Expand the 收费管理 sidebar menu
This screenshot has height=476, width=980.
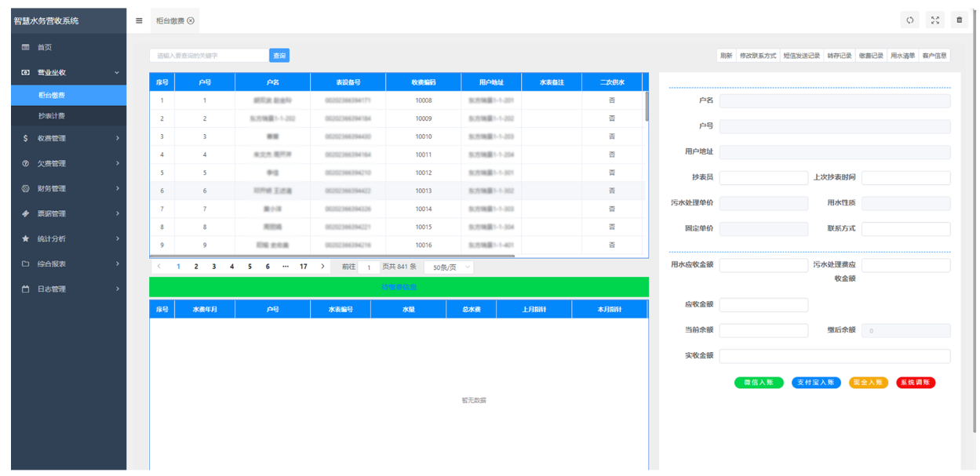coord(52,138)
